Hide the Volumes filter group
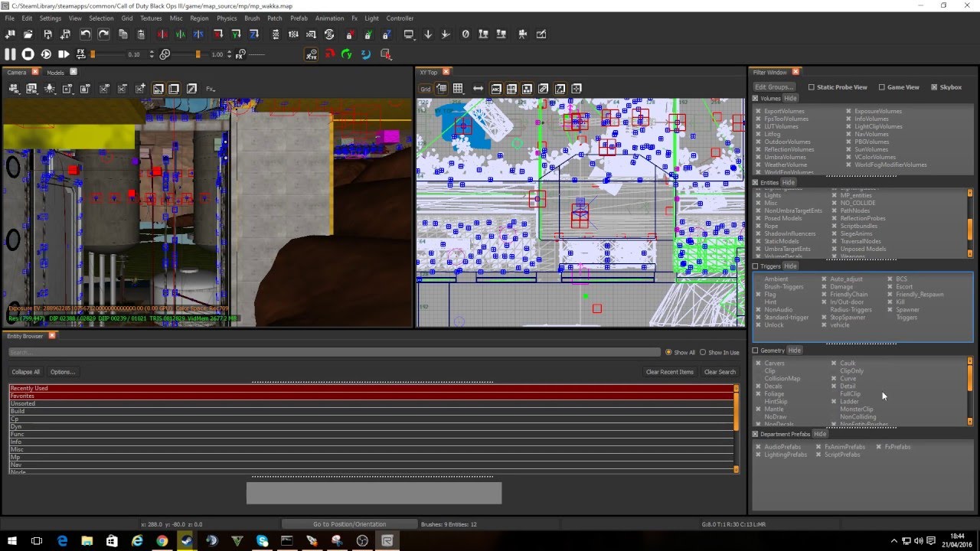Viewport: 980px width, 551px height. click(790, 99)
